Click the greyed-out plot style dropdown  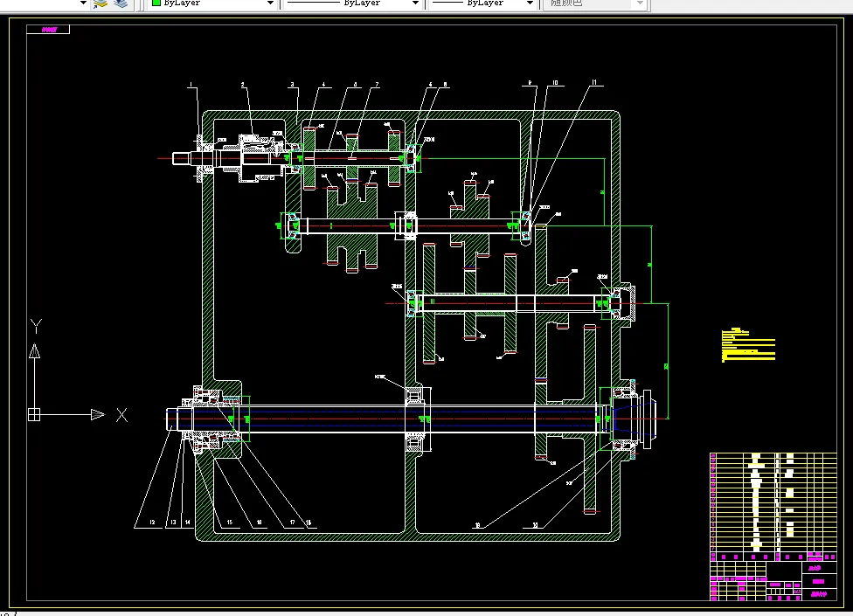point(596,3)
